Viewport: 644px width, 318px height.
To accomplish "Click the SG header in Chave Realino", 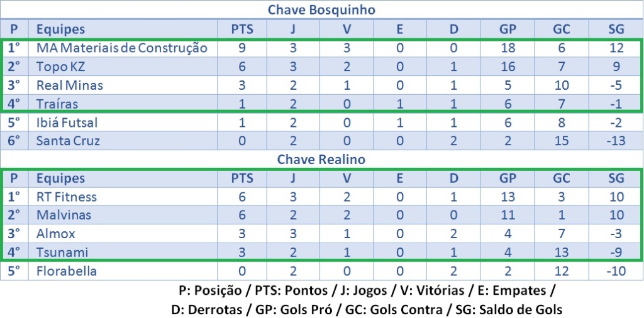I will pyautogui.click(x=616, y=178).
